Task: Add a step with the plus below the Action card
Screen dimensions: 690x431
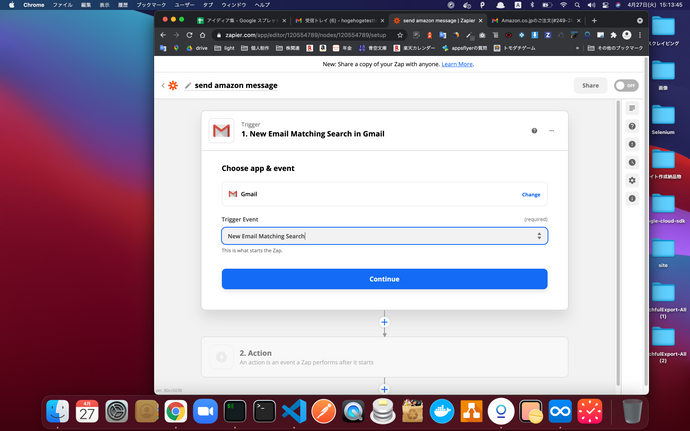Action: click(384, 389)
